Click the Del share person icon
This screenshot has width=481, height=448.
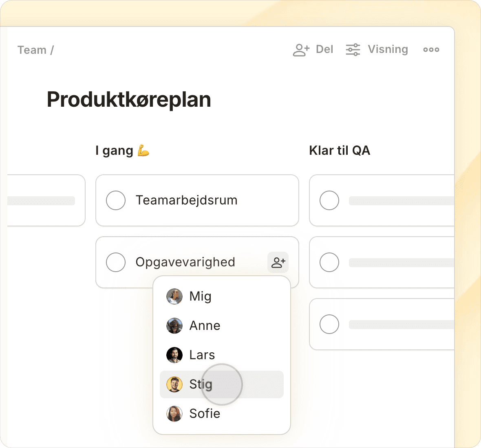[x=301, y=50]
